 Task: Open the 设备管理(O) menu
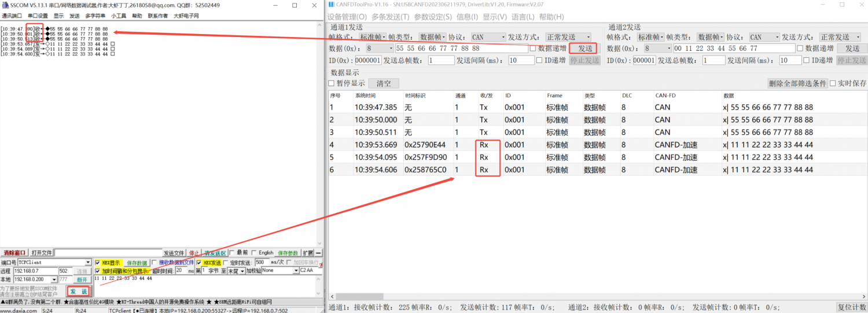(x=347, y=17)
